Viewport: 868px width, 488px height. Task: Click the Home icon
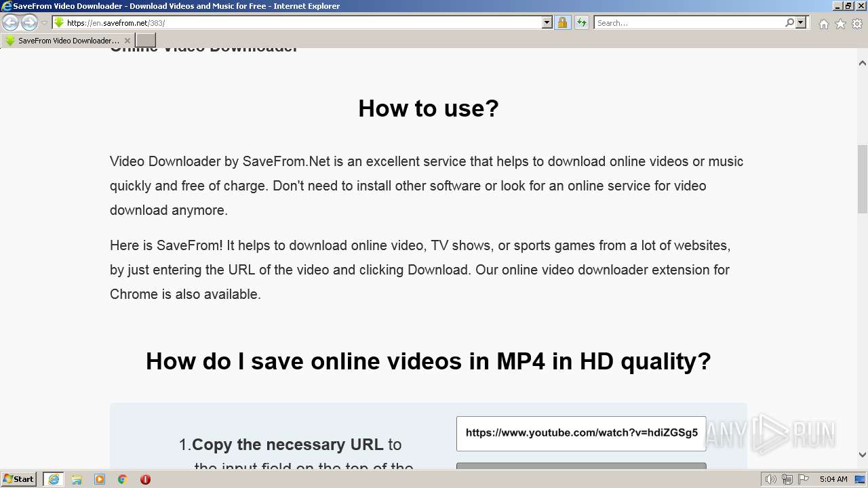pos(823,24)
